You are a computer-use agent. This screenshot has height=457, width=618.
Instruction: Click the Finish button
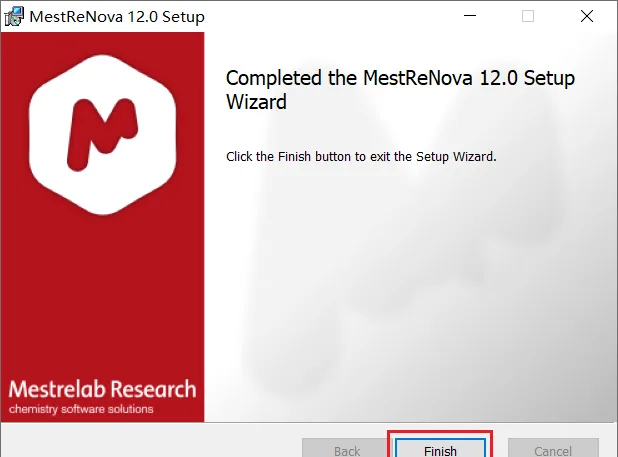pos(440,448)
